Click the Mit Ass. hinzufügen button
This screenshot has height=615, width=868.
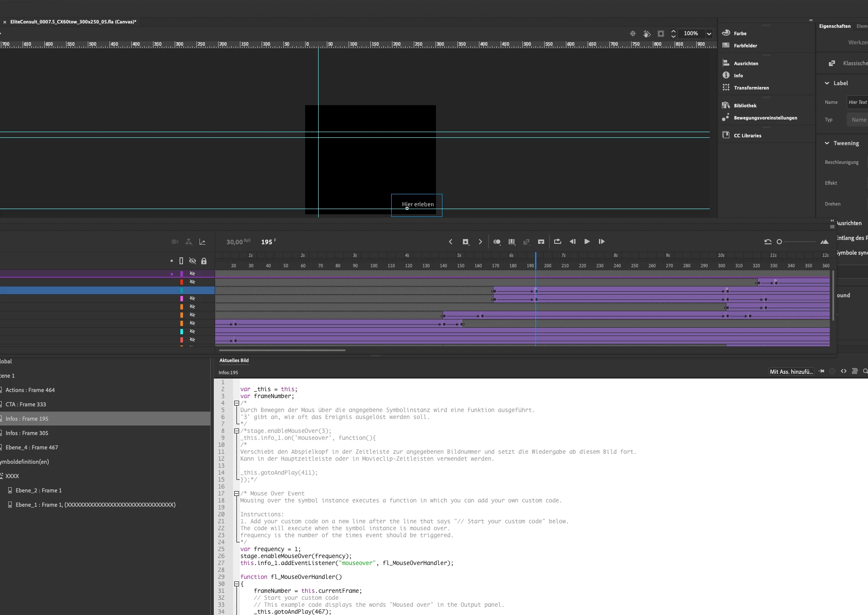(791, 372)
